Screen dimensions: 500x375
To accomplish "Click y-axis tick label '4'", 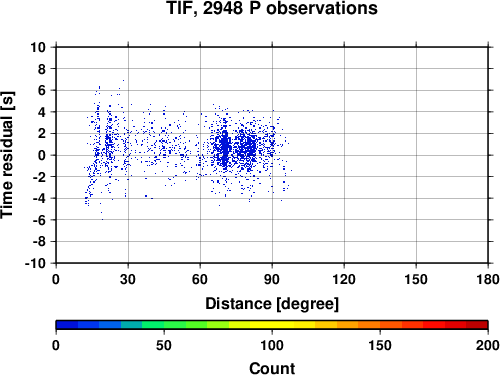I will [x=42, y=112].
